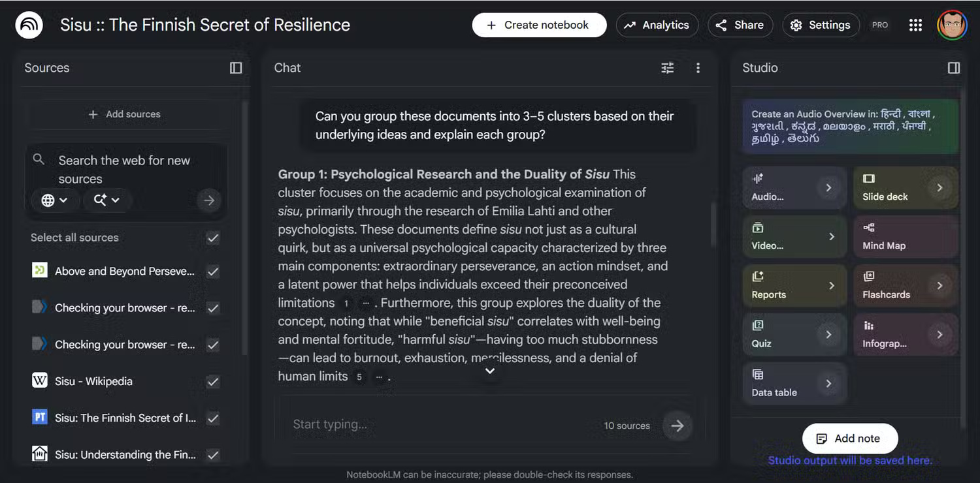Add a note in Studio
Viewport: 980px width, 483px height.
[x=850, y=439]
